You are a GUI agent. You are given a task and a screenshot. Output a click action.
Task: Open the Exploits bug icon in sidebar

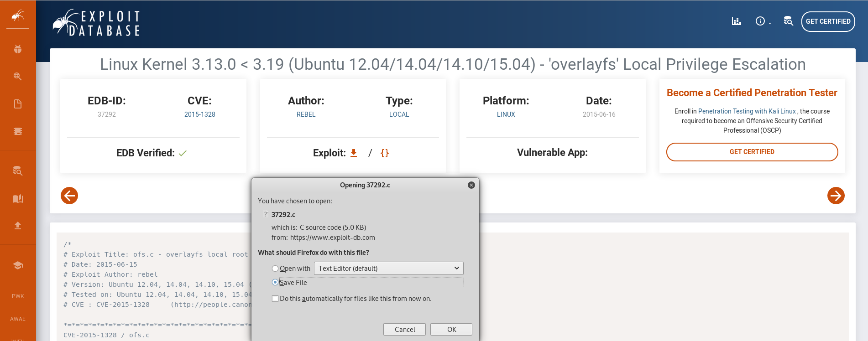(x=18, y=49)
